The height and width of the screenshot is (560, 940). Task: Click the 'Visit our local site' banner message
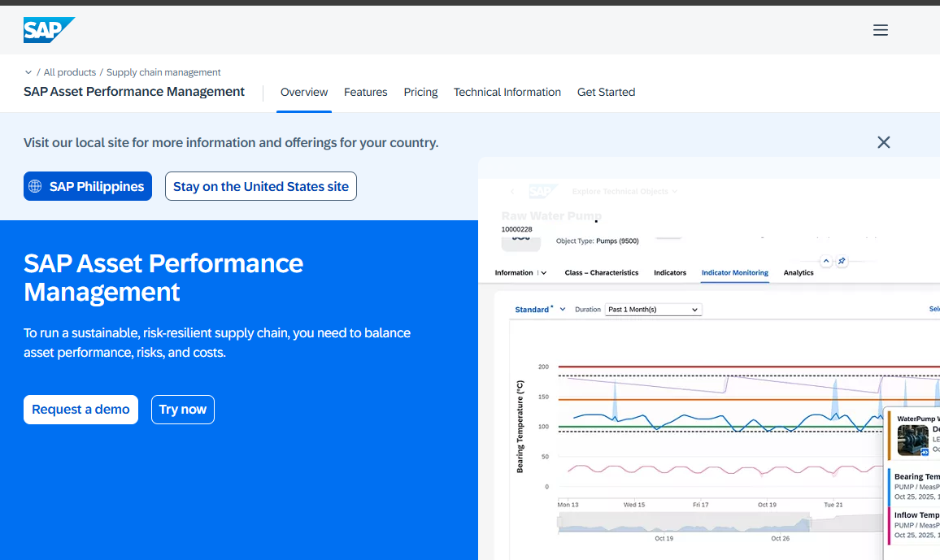[x=231, y=142]
